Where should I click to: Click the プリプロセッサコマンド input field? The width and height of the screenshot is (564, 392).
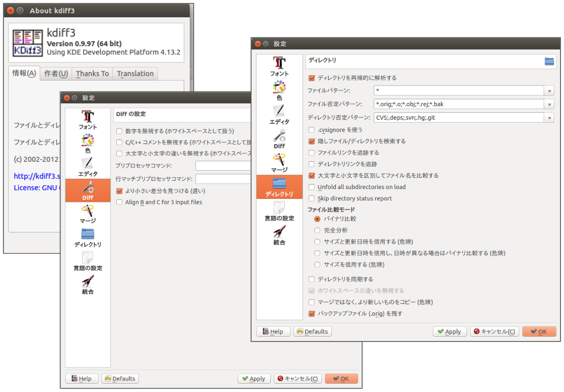click(223, 166)
